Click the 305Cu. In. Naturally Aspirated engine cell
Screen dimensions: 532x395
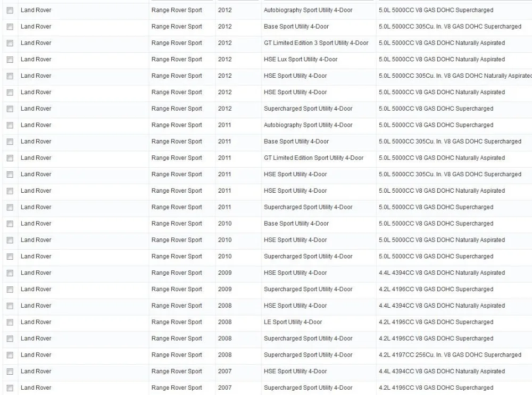click(x=455, y=76)
